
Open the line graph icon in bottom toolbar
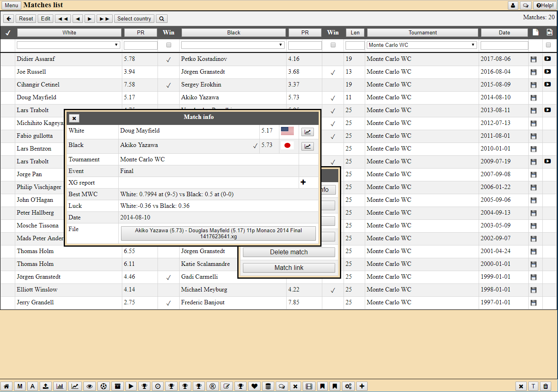(x=75, y=386)
